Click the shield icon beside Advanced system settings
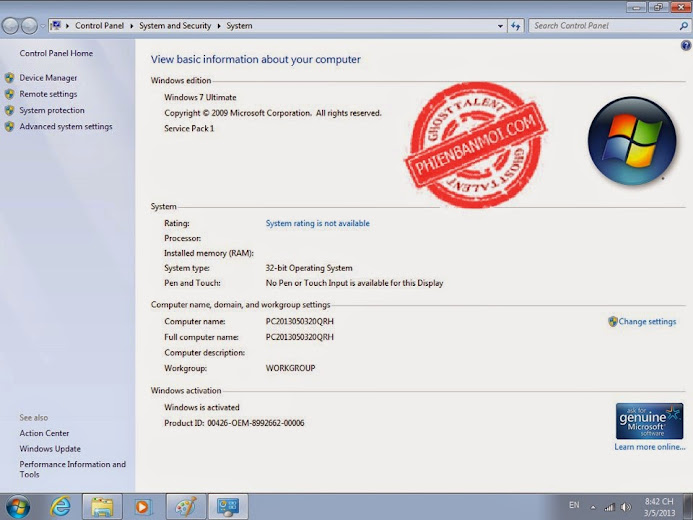Image resolution: width=693 pixels, height=520 pixels. click(9, 127)
